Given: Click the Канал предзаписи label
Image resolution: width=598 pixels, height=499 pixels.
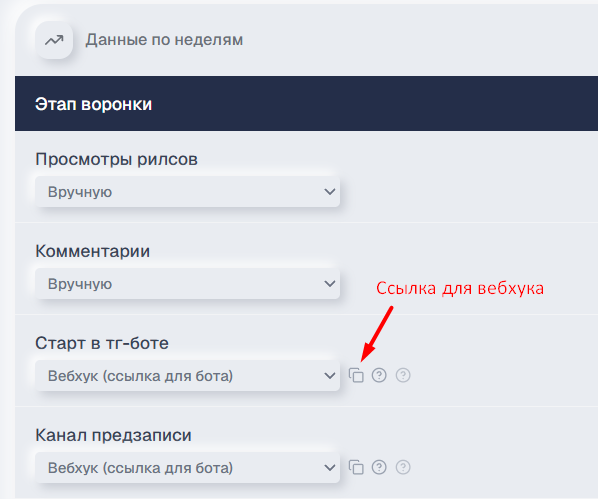Looking at the screenshot, I should click(x=113, y=435).
